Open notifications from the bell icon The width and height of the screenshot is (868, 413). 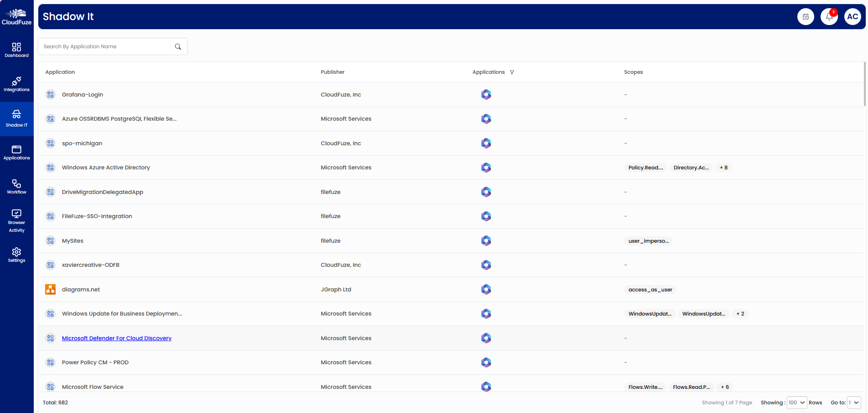[829, 16]
